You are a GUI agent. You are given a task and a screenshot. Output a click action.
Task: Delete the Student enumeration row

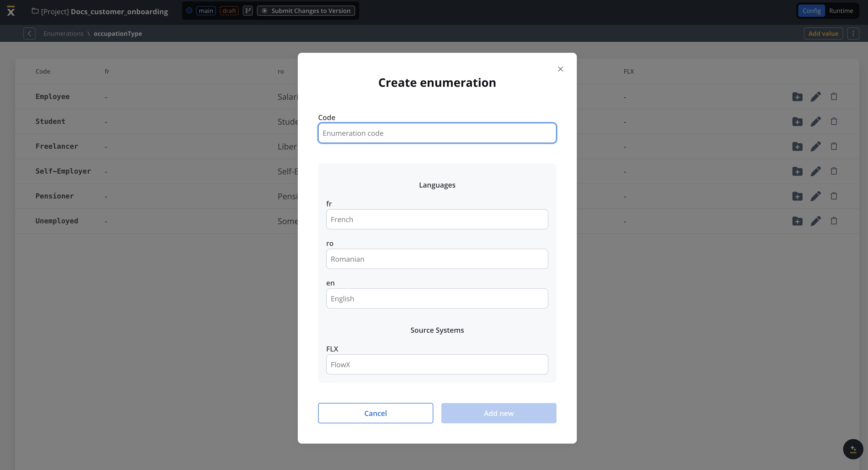(x=834, y=122)
